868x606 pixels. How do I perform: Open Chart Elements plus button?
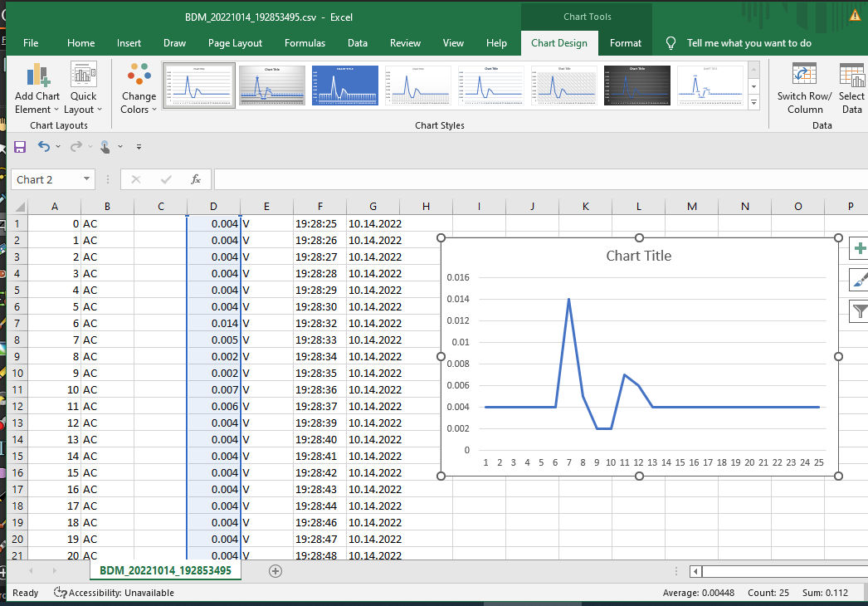(859, 248)
